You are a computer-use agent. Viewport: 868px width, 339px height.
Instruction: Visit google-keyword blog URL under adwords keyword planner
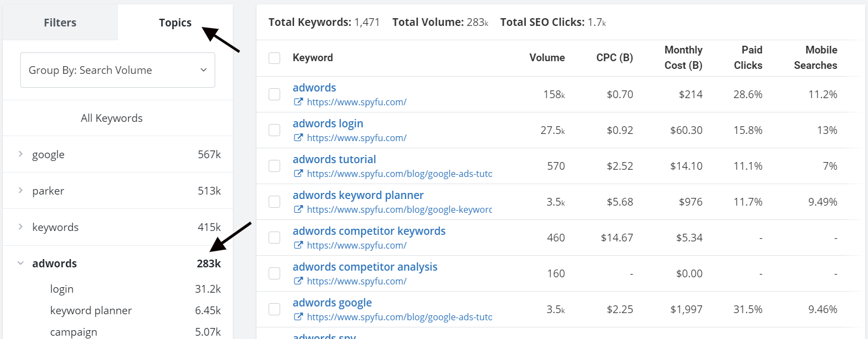[400, 209]
